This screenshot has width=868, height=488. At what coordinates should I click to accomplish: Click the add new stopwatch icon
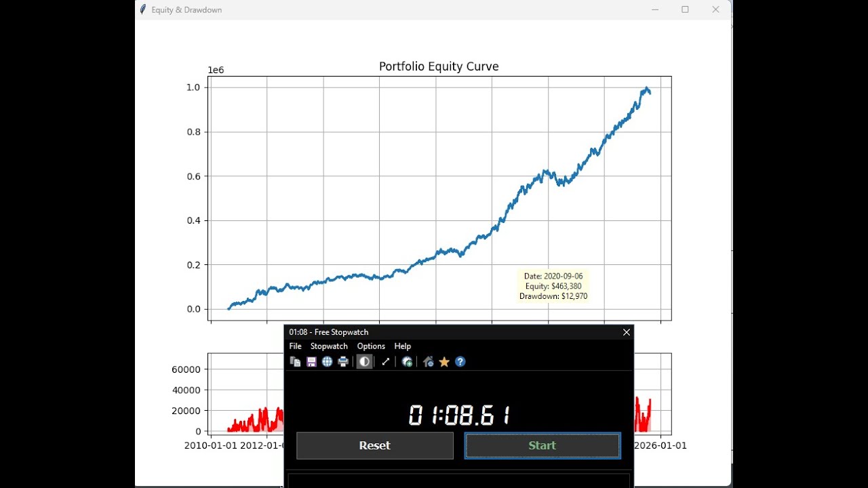(x=407, y=362)
